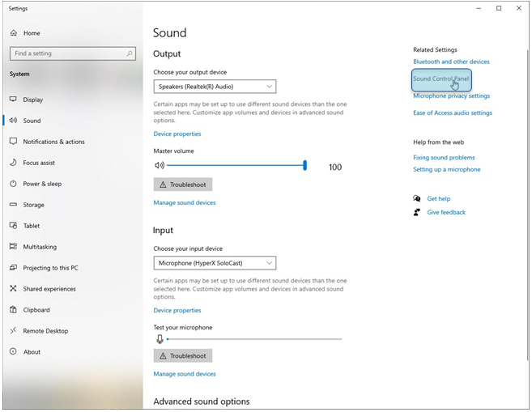Mute using the master volume speaker icon
This screenshot has width=532, height=412.
tap(160, 166)
